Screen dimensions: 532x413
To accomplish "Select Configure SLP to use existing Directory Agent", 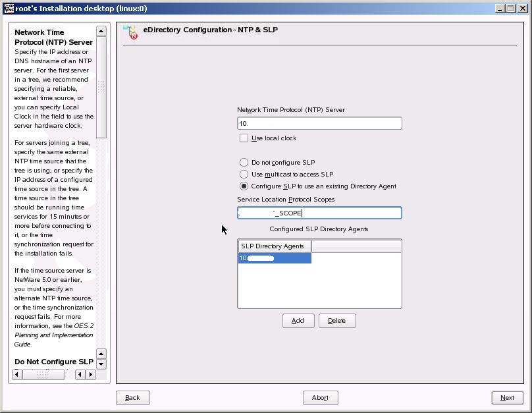I will click(244, 186).
